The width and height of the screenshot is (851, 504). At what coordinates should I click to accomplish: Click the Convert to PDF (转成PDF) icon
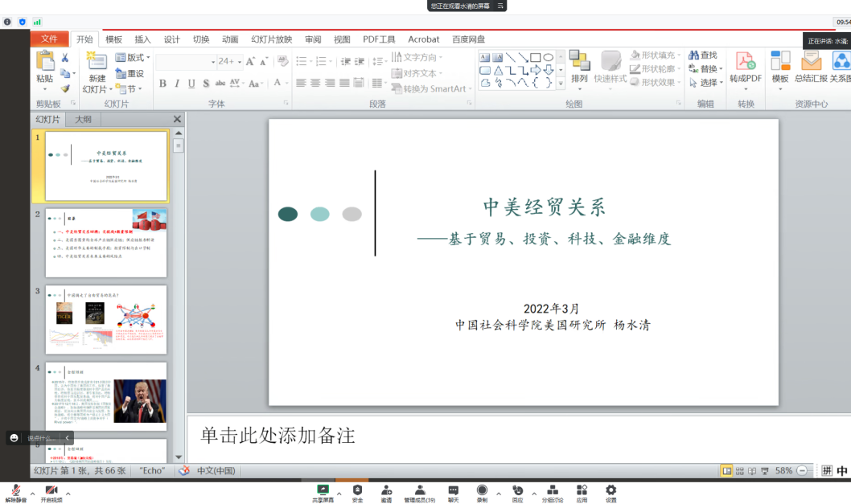(x=746, y=63)
